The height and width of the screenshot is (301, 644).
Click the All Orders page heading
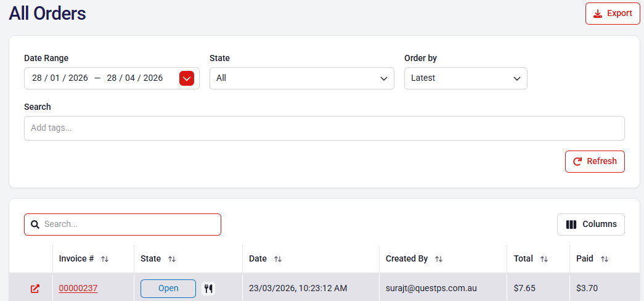pos(47,13)
